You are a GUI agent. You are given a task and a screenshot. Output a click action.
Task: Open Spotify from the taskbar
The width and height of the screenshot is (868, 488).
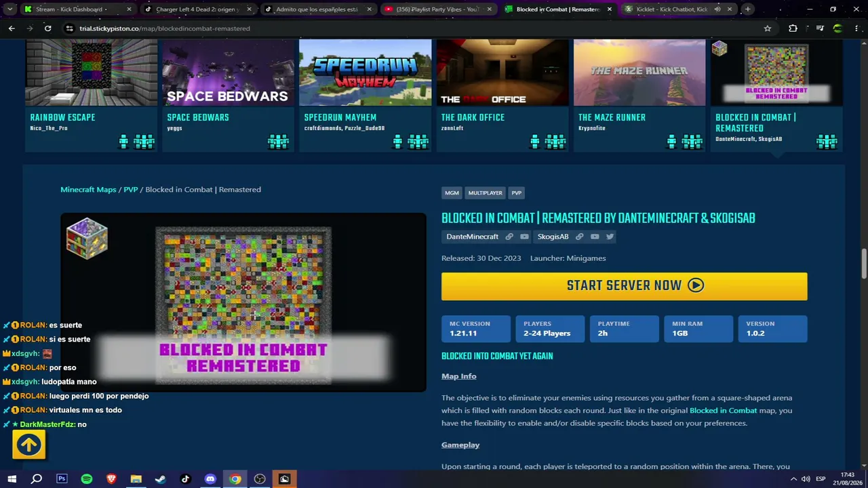point(87,479)
